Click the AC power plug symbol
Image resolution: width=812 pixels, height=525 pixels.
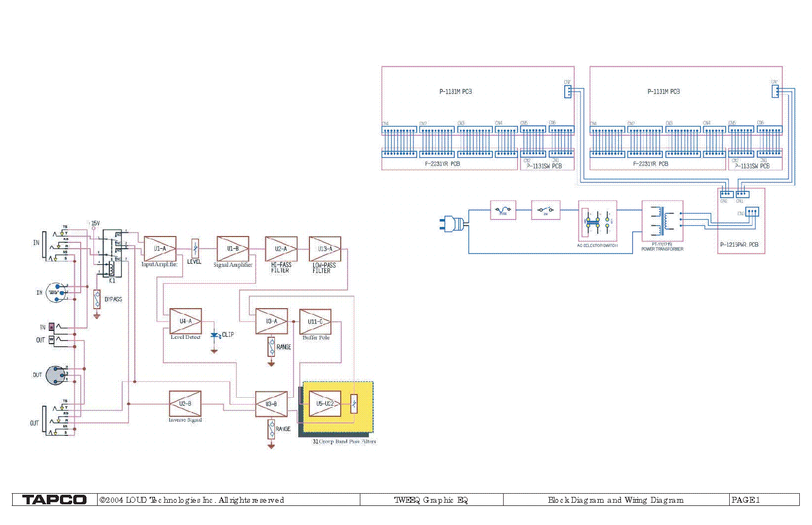point(453,224)
